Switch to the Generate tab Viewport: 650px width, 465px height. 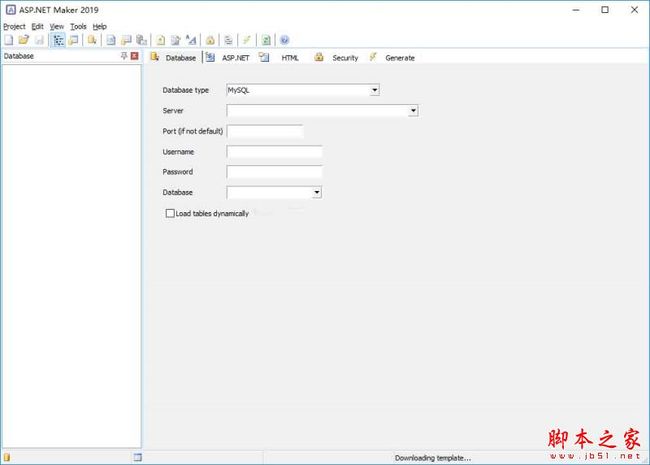tap(392, 58)
